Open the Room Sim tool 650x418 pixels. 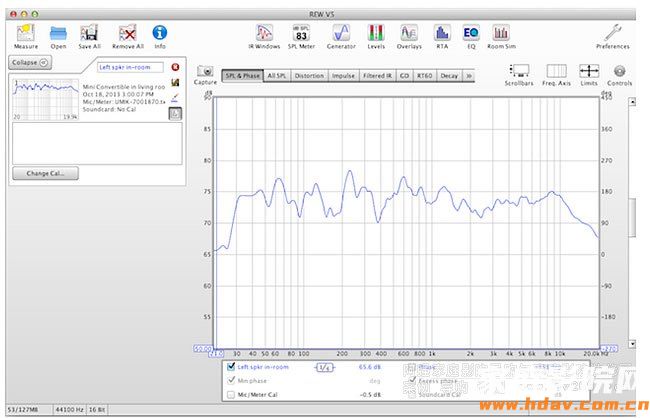501,36
